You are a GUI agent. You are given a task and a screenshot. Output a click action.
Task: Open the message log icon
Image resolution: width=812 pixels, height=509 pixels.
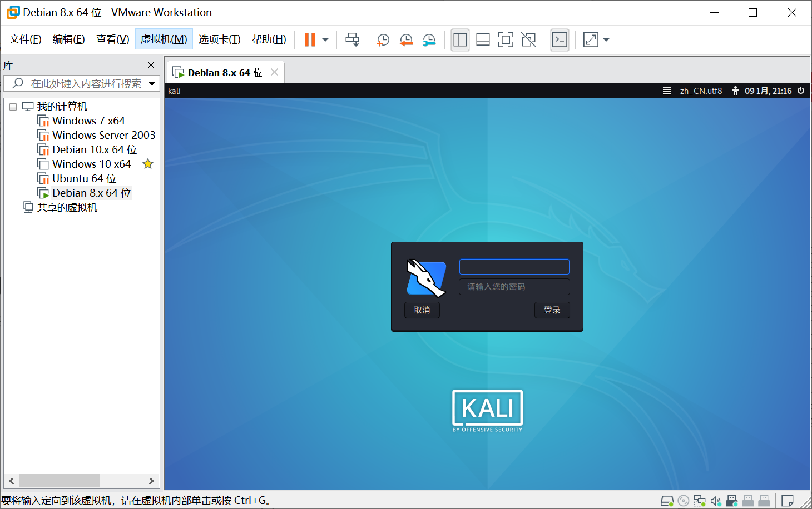coord(788,501)
